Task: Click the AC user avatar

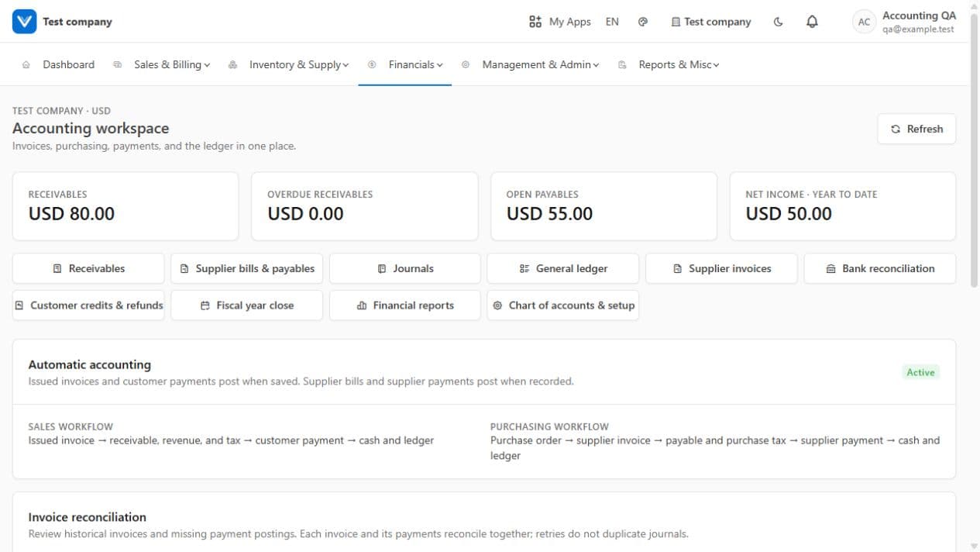Action: [864, 22]
